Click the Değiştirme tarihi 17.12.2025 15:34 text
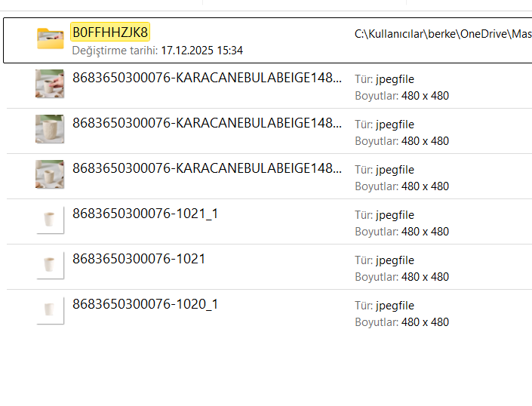The image size is (532, 406). pos(158,51)
